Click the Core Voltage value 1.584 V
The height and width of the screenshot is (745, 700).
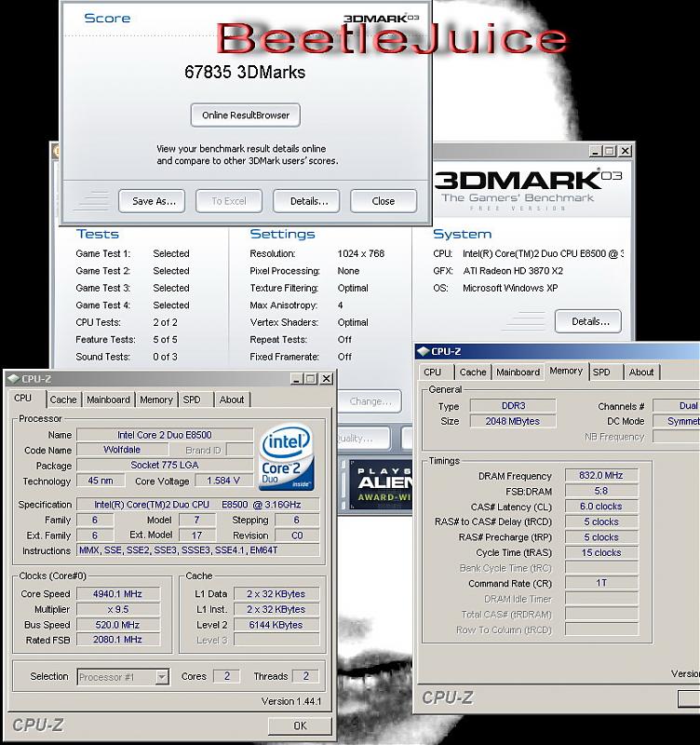click(x=223, y=481)
